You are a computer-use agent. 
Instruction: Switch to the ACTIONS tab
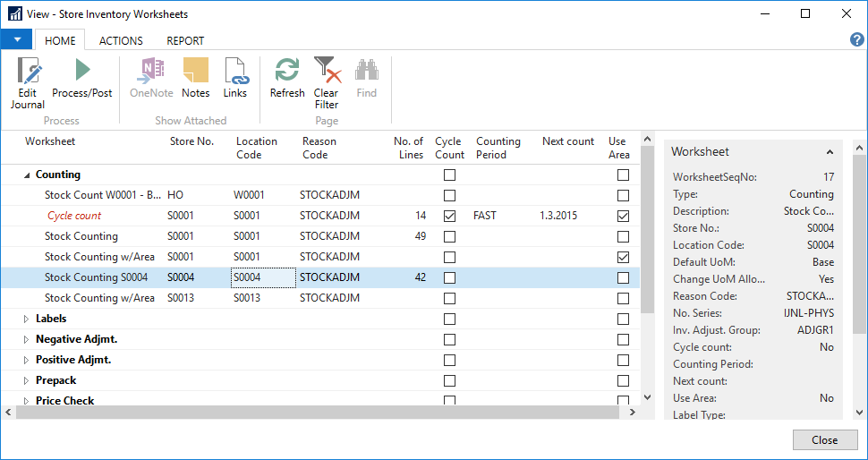121,40
